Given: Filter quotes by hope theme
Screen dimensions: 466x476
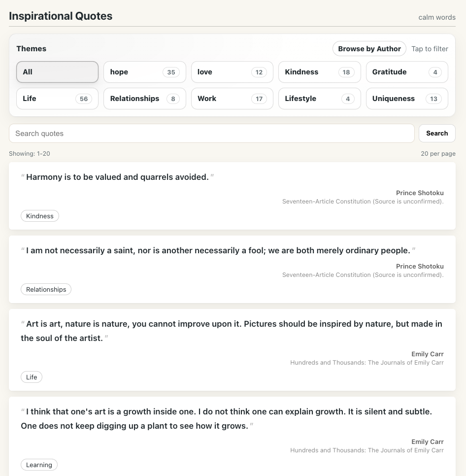Looking at the screenshot, I should coord(144,72).
